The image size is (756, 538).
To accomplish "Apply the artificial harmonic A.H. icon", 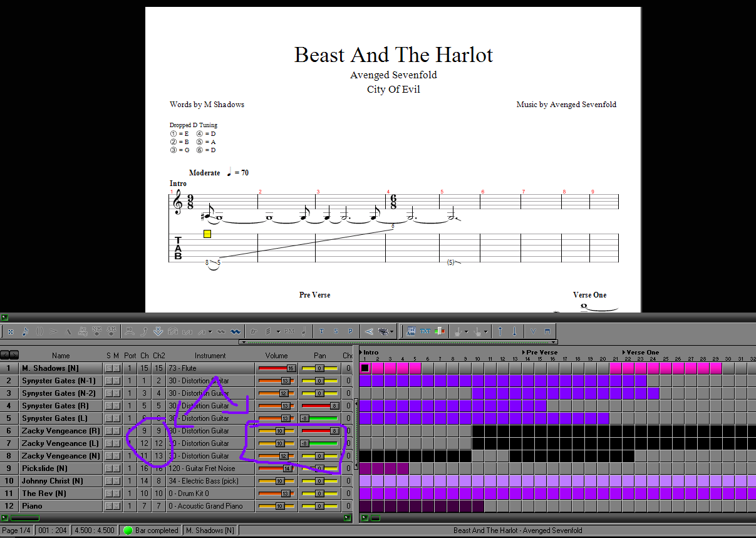I will coord(111,331).
